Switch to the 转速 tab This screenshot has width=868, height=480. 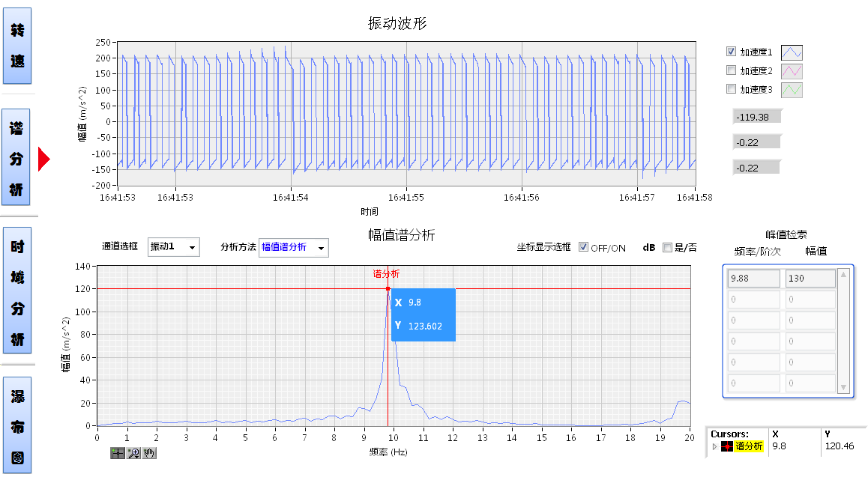[17, 46]
